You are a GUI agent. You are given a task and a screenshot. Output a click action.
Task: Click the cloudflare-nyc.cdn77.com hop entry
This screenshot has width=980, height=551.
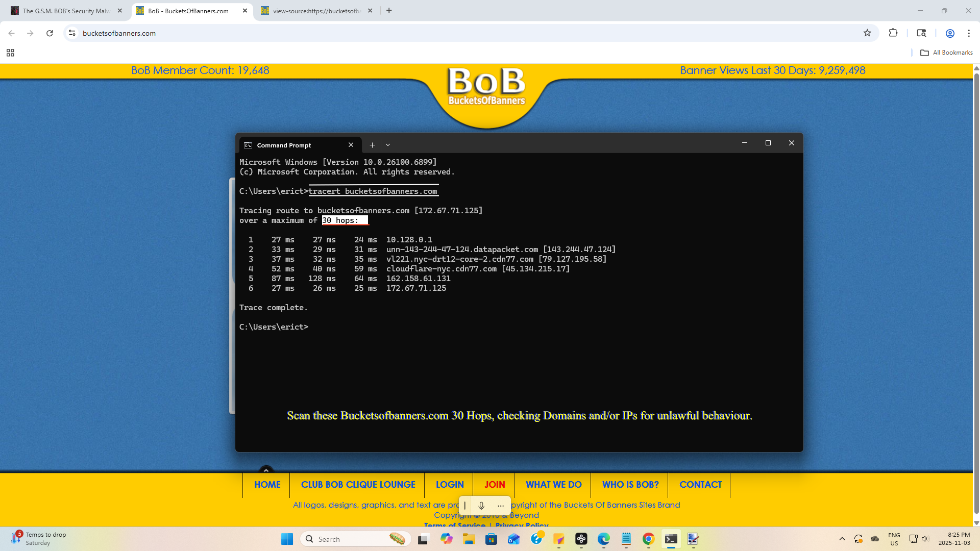click(478, 269)
